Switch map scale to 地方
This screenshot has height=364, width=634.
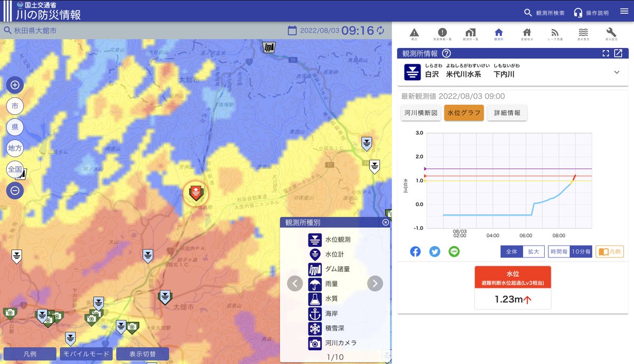click(x=15, y=148)
